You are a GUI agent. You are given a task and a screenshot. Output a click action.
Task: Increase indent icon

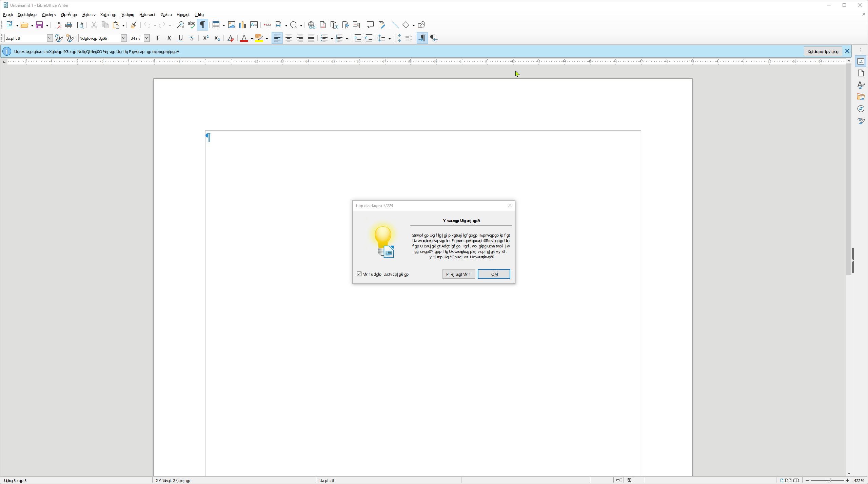357,38
